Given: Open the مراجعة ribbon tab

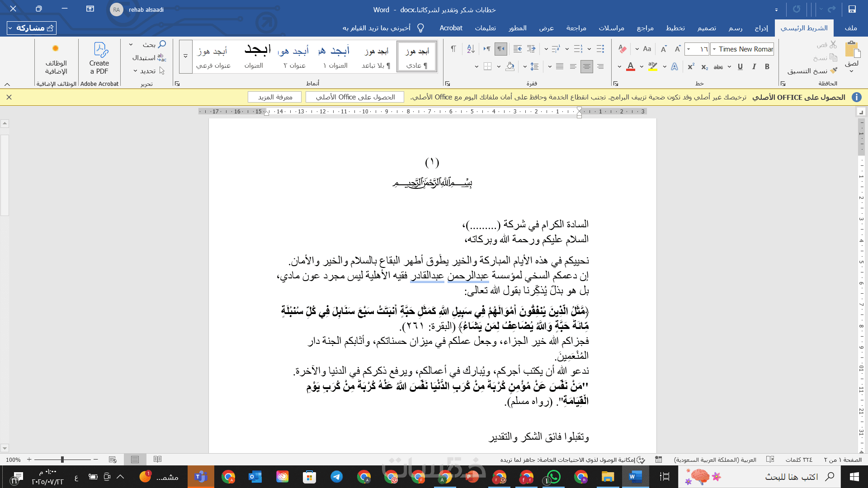Looking at the screenshot, I should point(576,28).
